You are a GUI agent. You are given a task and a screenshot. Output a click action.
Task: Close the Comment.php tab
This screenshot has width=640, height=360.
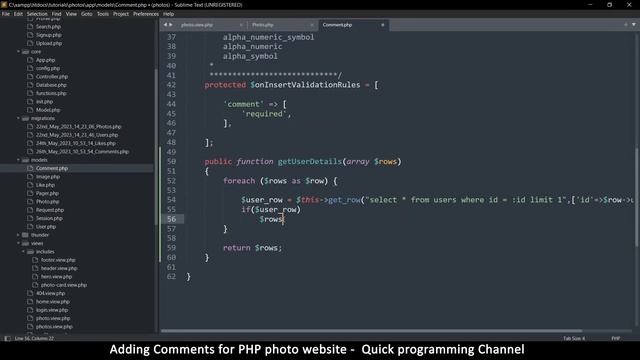click(382, 25)
